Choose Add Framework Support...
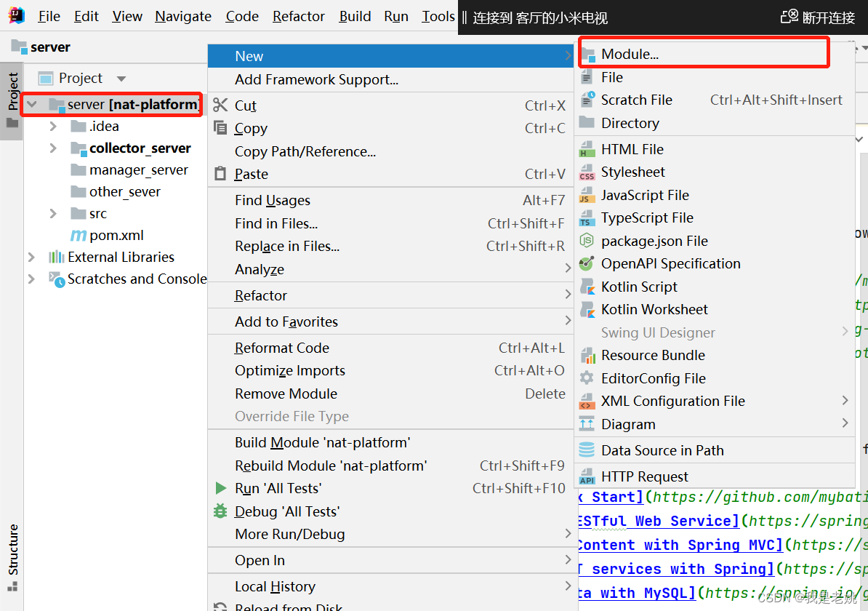This screenshot has width=868, height=611. [x=390, y=79]
